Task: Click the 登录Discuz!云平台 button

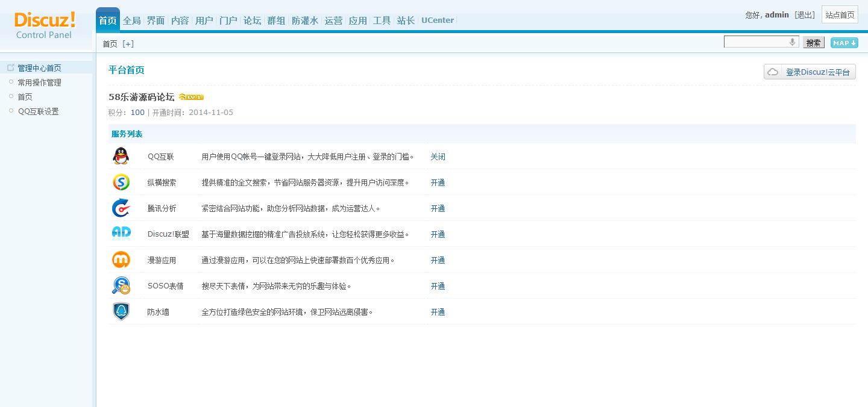Action: [810, 72]
